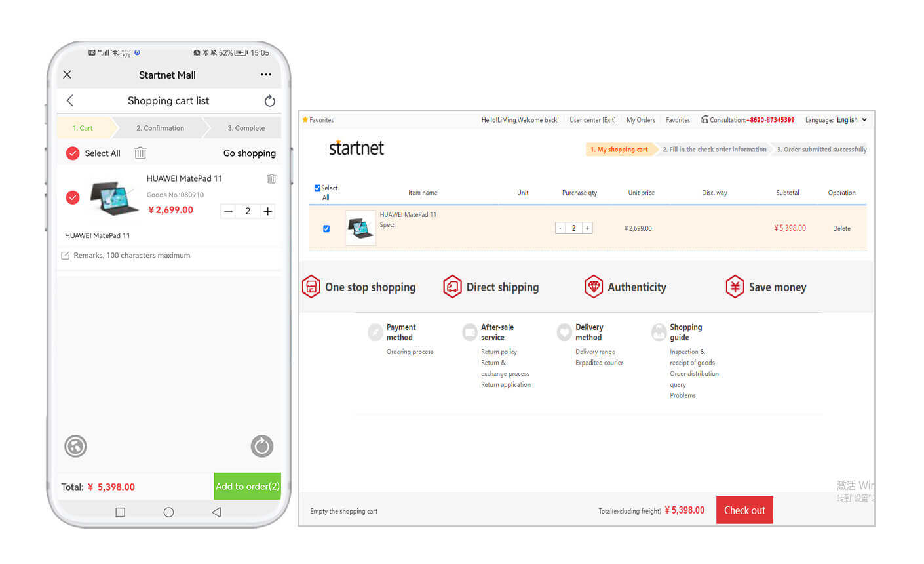Delete all selected items via trash icon
The image size is (924, 564).
click(140, 153)
